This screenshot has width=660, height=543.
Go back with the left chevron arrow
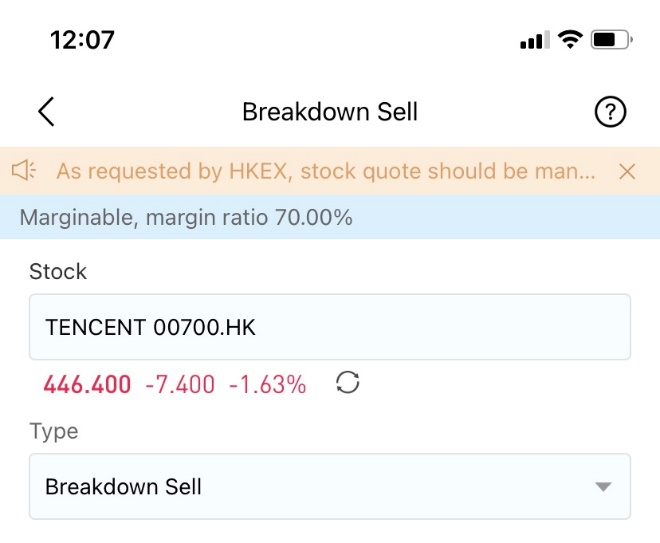tap(46, 112)
